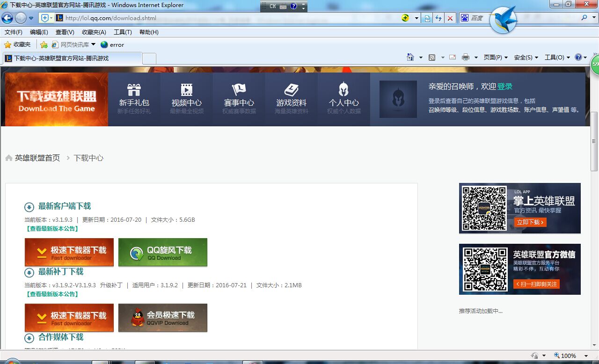Click the page vertical scrollbar thumb
The height and width of the screenshot is (364, 599).
coord(594,141)
